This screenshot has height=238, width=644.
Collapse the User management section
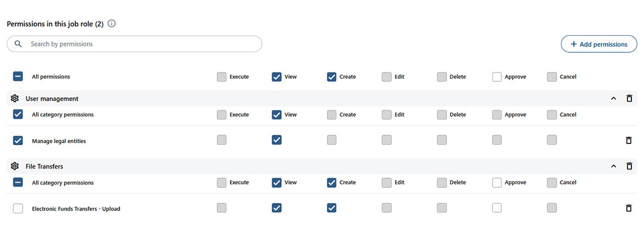coord(614,98)
